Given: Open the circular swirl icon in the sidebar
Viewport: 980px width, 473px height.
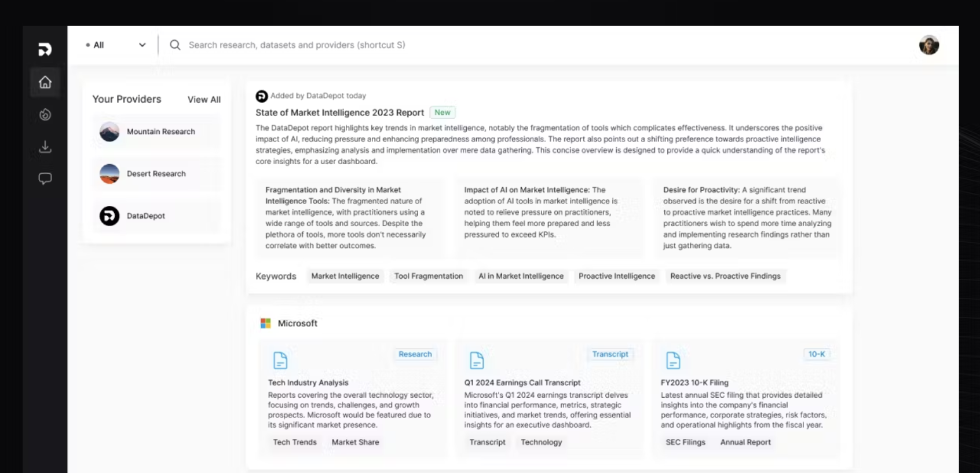Looking at the screenshot, I should 45,115.
